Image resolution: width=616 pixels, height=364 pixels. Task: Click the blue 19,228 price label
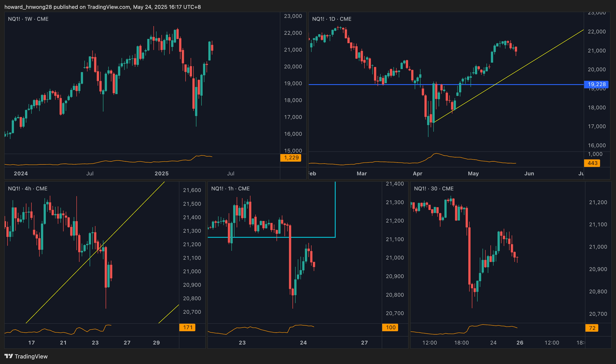596,84
